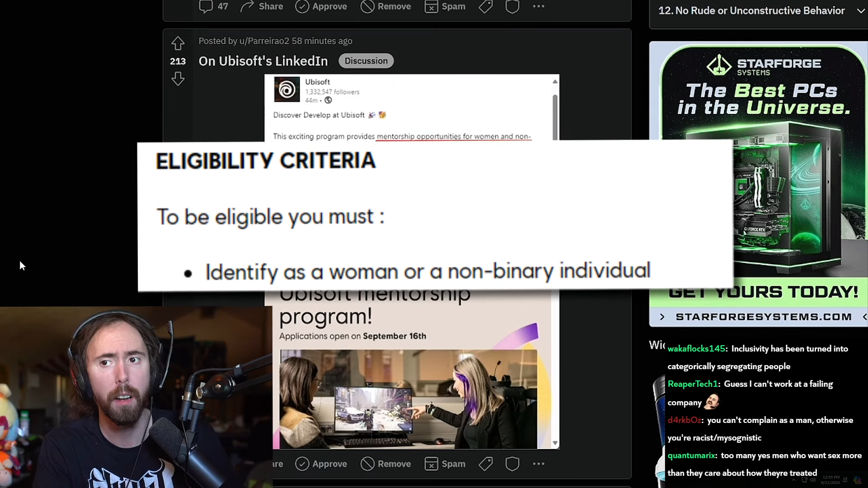Image resolution: width=868 pixels, height=488 pixels.
Task: Open post title 'On Ubisoft's LinkedIn'
Action: pos(263,61)
